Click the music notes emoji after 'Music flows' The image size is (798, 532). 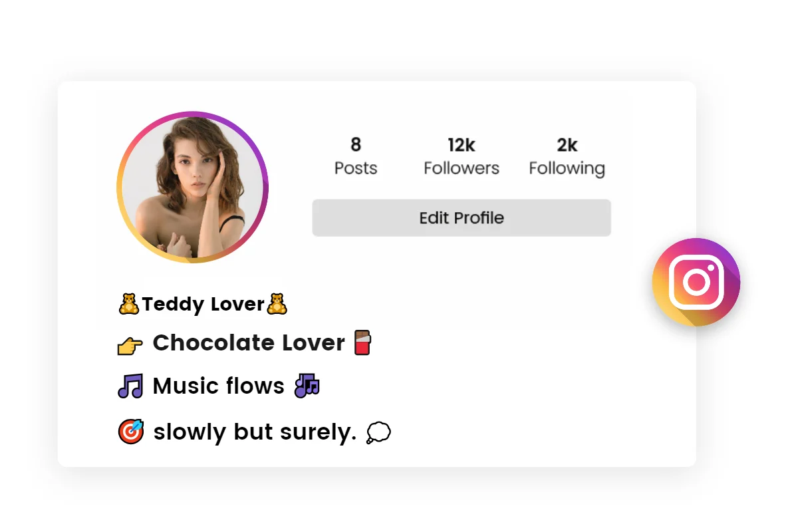coord(307,386)
